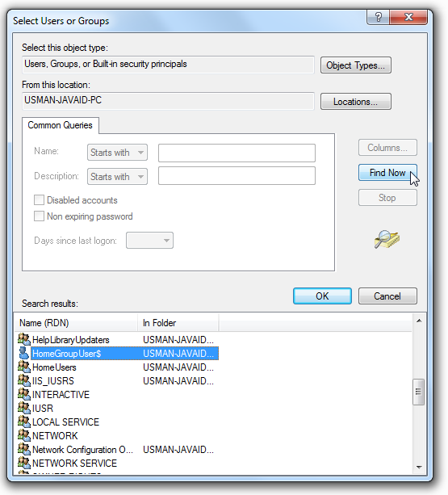Click the HomeUsers group icon
This screenshot has height=495, width=448.
(23, 367)
